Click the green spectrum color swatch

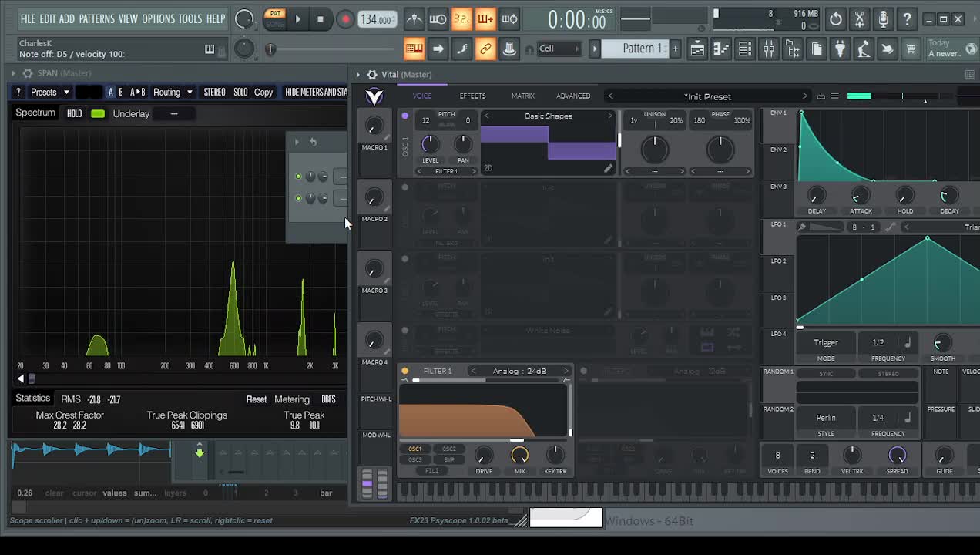[98, 113]
